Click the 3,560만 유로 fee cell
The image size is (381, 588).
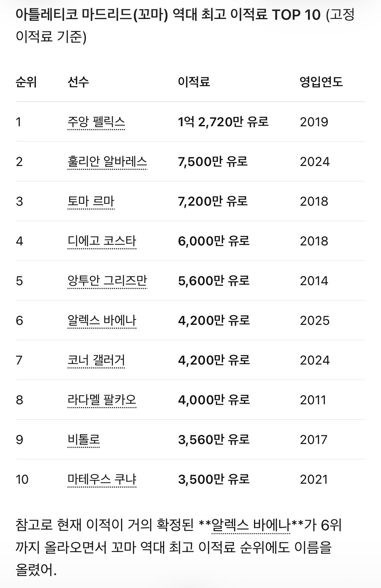(x=214, y=440)
